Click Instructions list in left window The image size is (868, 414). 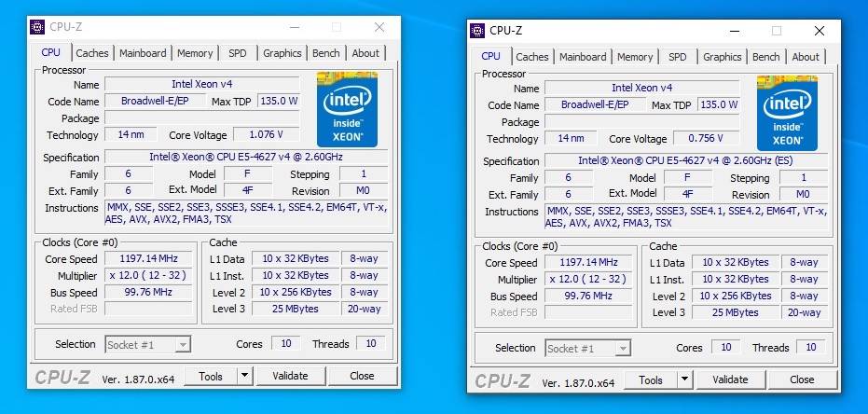(246, 214)
